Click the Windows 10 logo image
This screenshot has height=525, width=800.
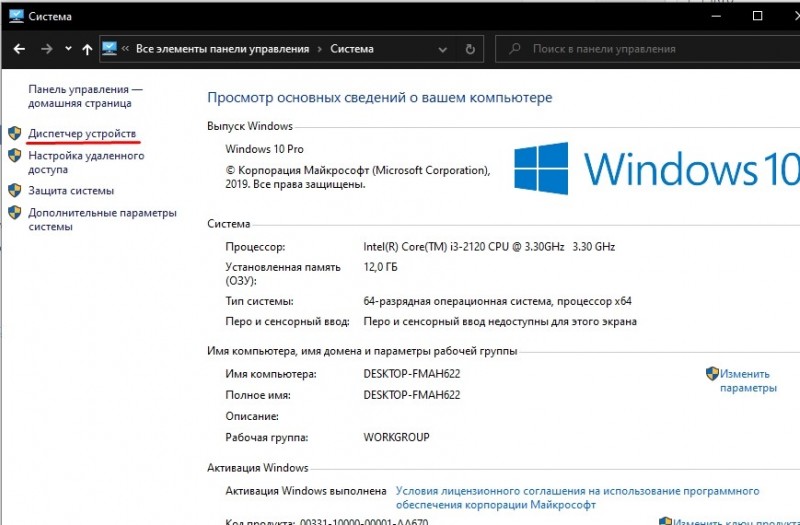coord(657,168)
